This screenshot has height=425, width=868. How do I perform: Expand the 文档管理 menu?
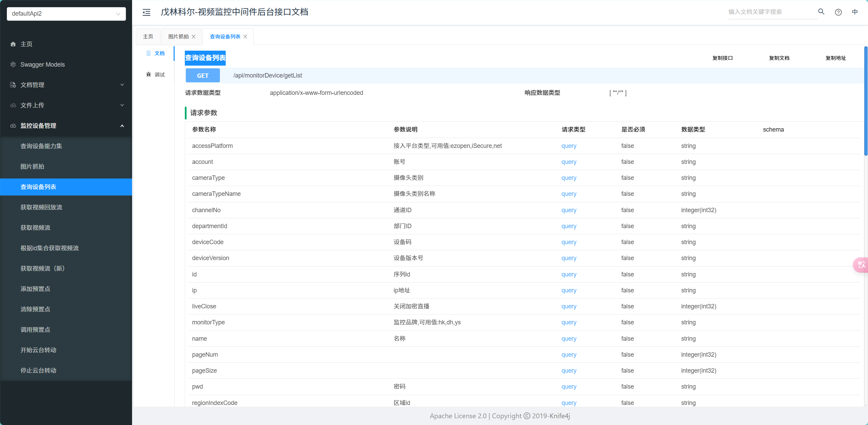pyautogui.click(x=66, y=85)
